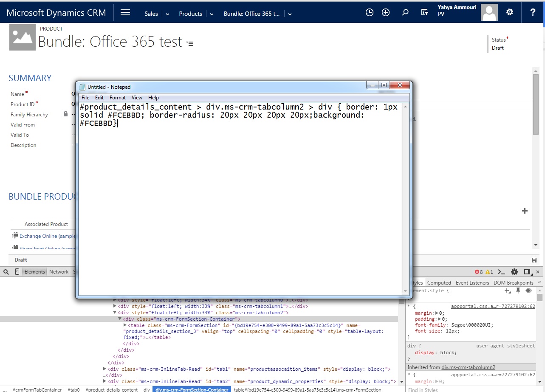Open advanced find icon in top bar
Image resolution: width=545 pixels, height=392 pixels.
(x=424, y=13)
